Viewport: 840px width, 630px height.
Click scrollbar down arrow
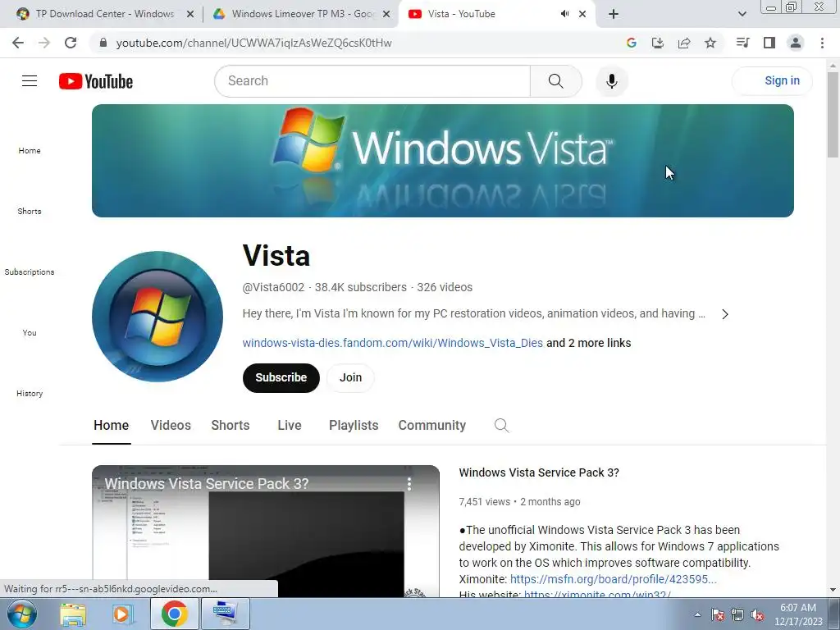(x=833, y=591)
